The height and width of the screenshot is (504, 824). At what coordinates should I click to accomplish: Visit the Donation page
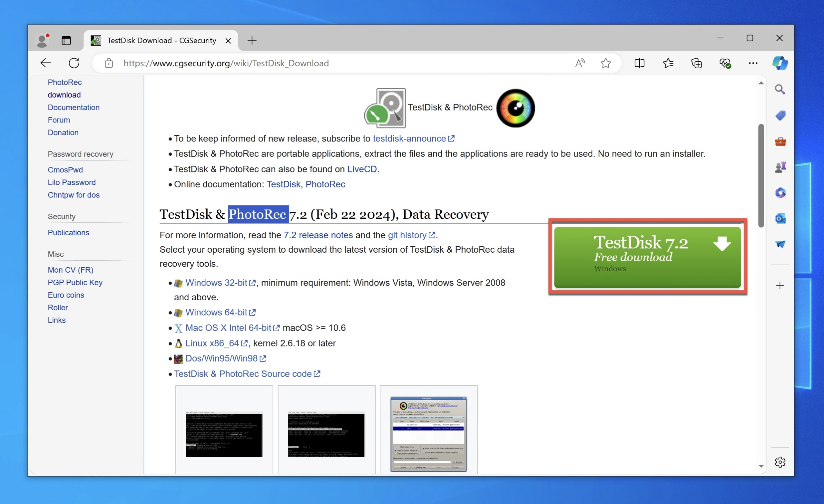pyautogui.click(x=63, y=132)
